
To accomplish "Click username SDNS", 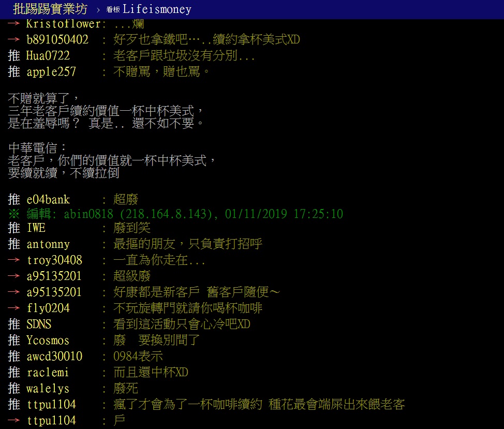I will click(39, 324).
